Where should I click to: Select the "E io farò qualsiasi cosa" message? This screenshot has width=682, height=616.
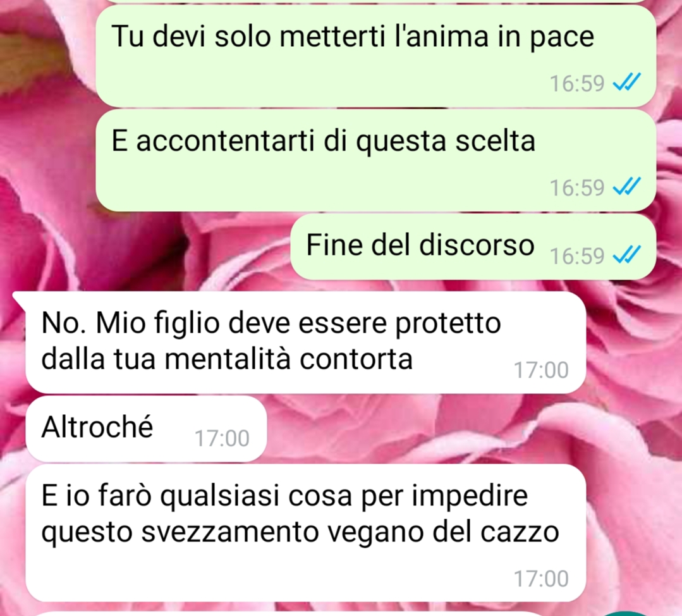tap(306, 533)
